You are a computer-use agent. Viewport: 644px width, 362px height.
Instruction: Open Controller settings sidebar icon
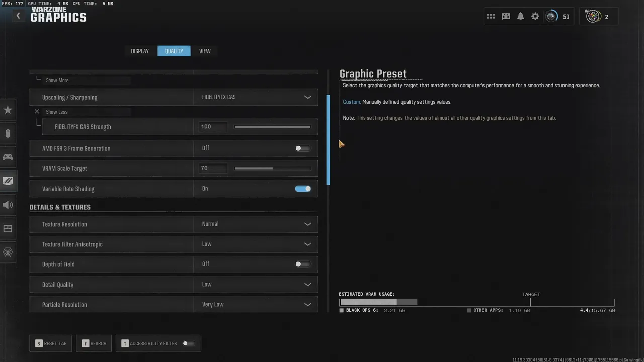tap(8, 157)
